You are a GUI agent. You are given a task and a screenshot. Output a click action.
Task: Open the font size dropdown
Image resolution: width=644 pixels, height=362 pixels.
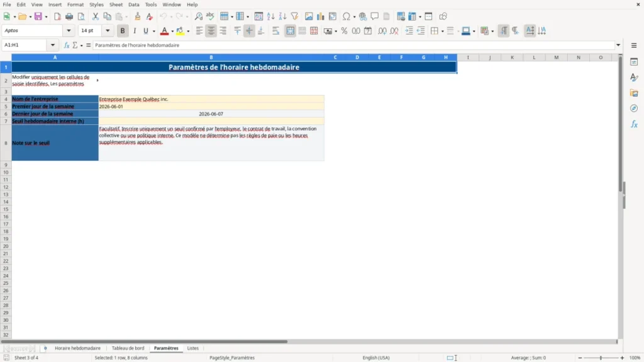point(108,30)
